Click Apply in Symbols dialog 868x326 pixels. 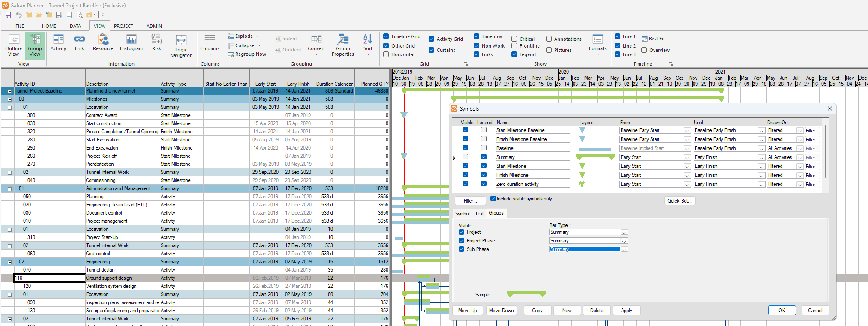tap(626, 311)
